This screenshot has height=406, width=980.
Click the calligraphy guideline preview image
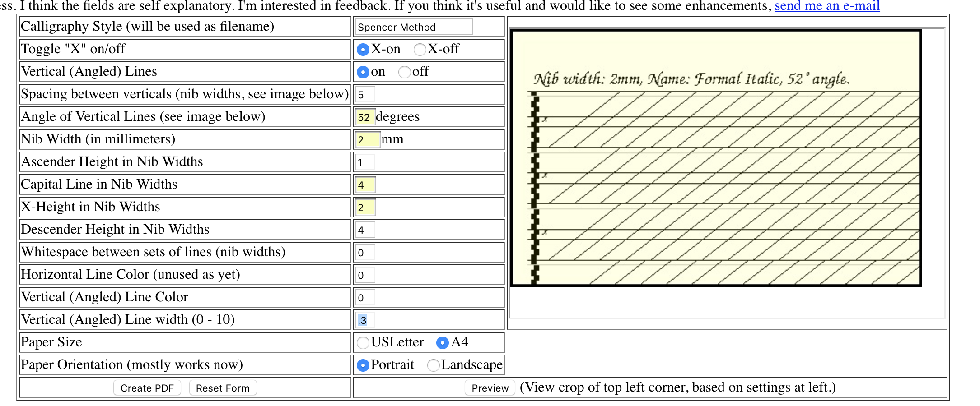pos(716,158)
